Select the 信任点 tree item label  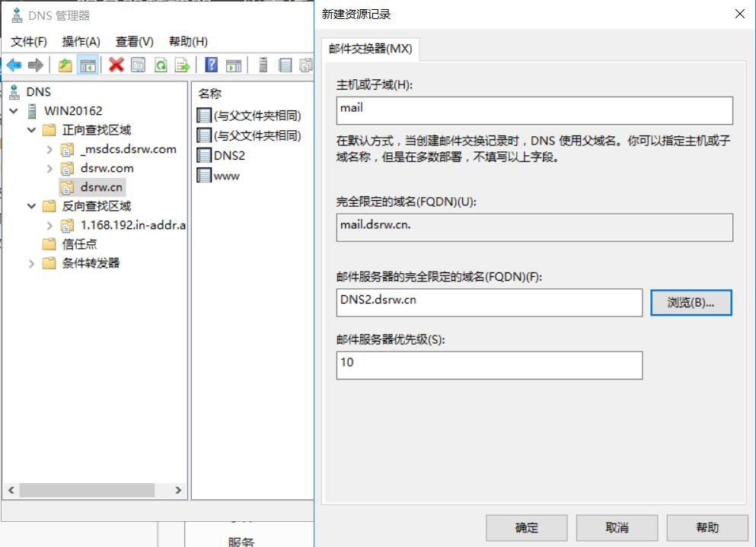point(79,244)
